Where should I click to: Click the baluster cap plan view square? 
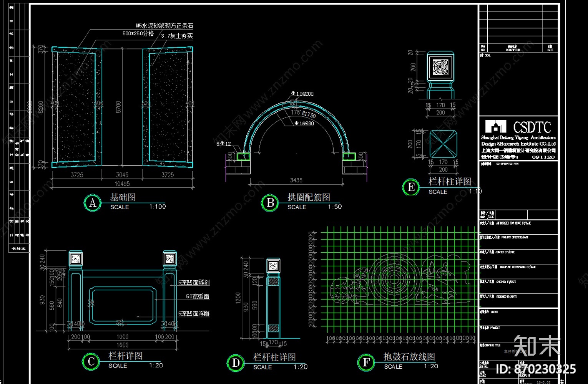(443, 144)
